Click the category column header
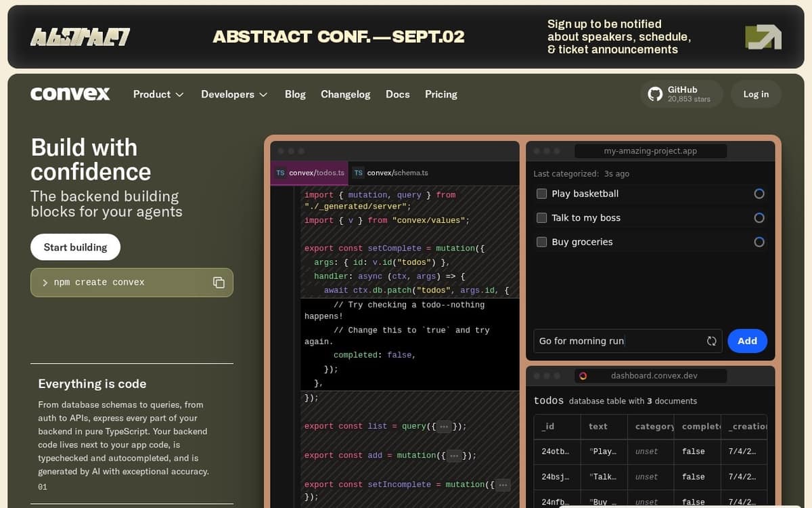 tap(651, 427)
